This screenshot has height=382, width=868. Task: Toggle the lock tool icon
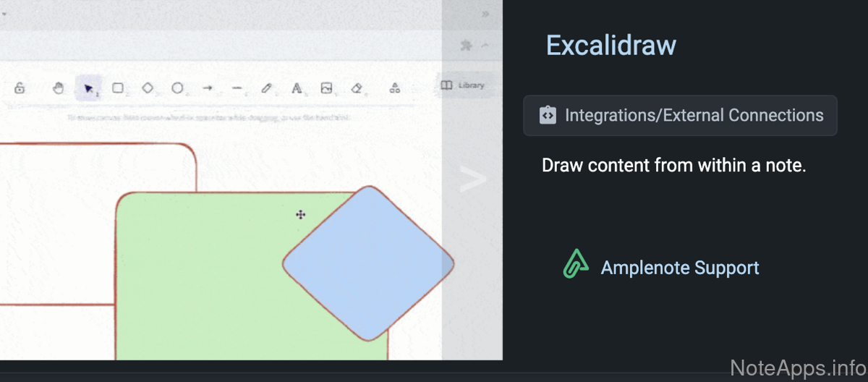pos(20,88)
